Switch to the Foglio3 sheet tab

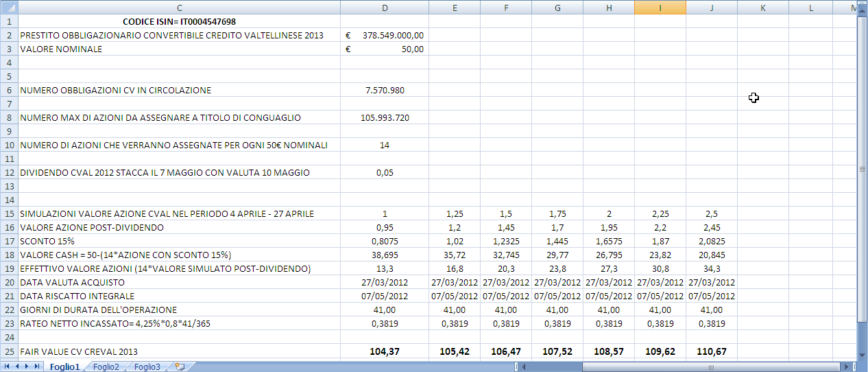pos(147,367)
